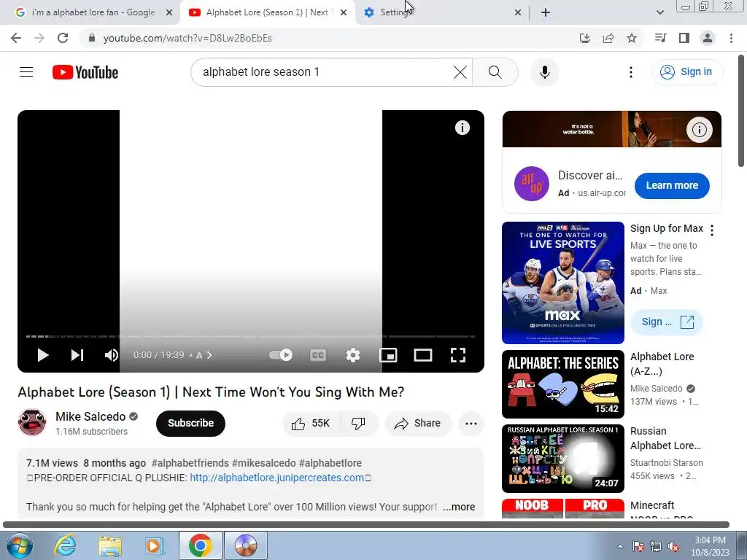This screenshot has width=747, height=560.
Task: Click Learn more on air up ad
Action: [x=672, y=185]
